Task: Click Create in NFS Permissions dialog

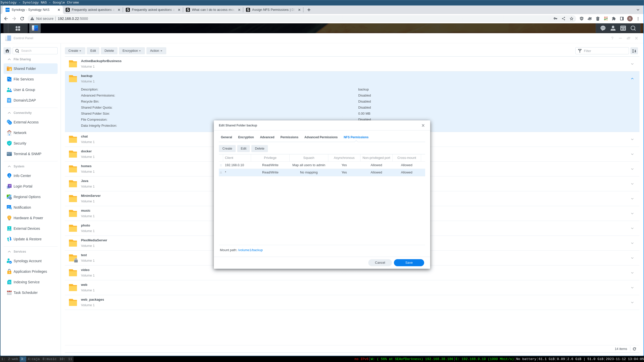Action: click(x=227, y=149)
